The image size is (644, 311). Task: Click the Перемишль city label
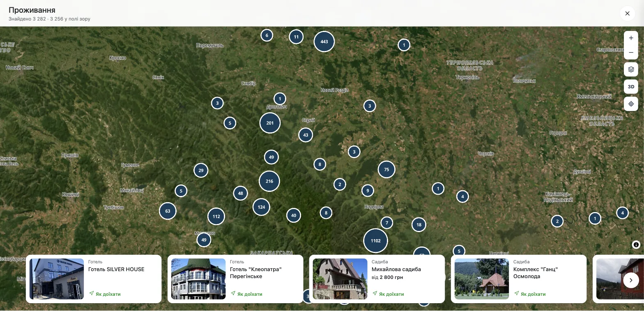(210, 45)
